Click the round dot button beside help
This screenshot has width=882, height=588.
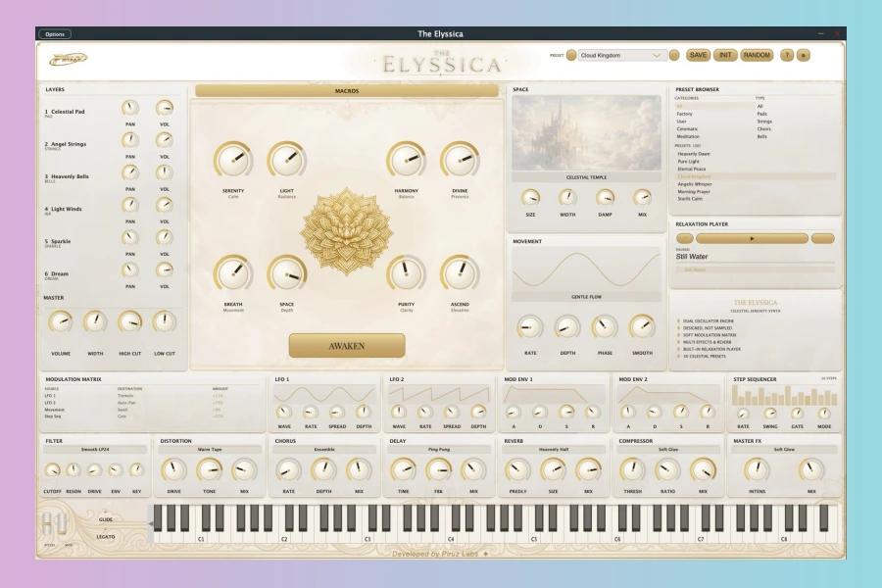coord(804,55)
